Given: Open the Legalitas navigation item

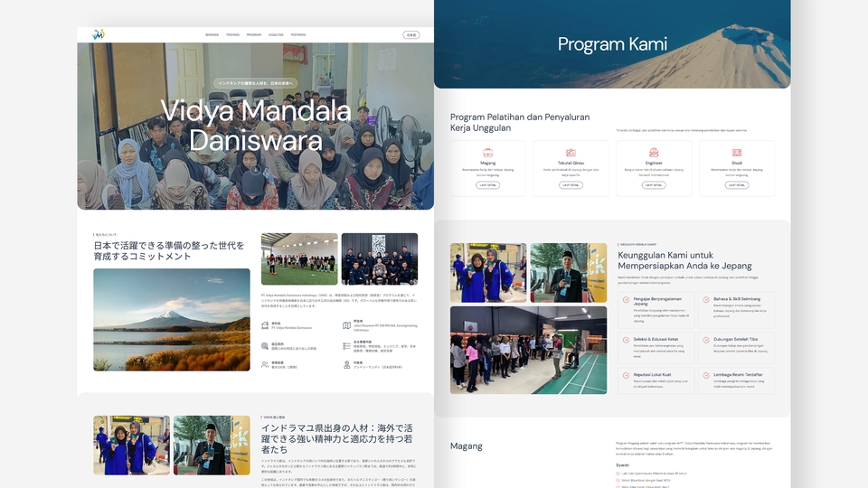Looking at the screenshot, I should (276, 34).
